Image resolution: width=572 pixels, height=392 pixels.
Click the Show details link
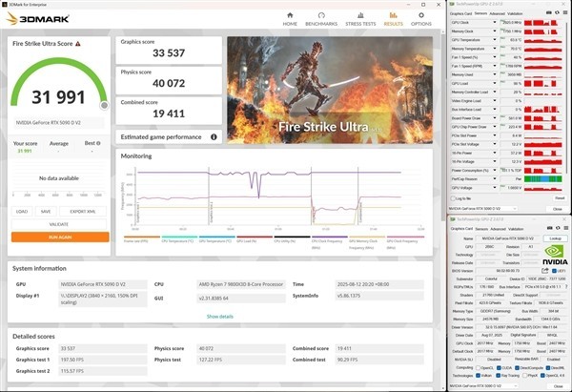[219, 316]
